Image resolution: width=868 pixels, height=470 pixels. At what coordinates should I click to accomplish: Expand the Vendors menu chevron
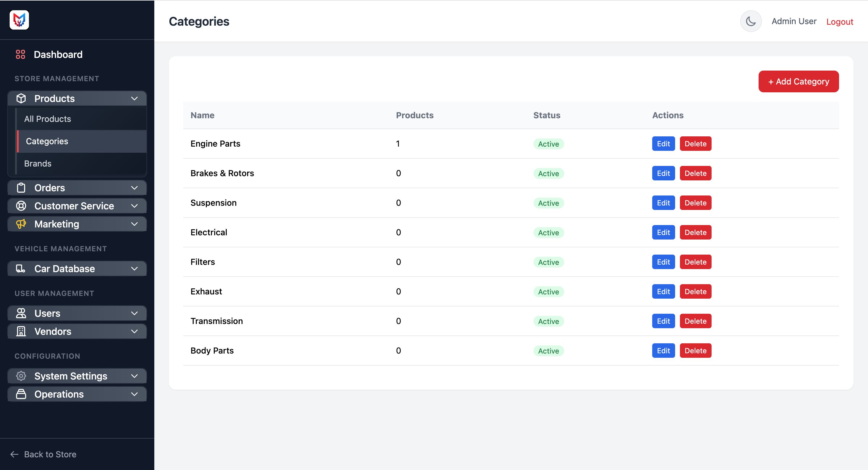point(134,332)
